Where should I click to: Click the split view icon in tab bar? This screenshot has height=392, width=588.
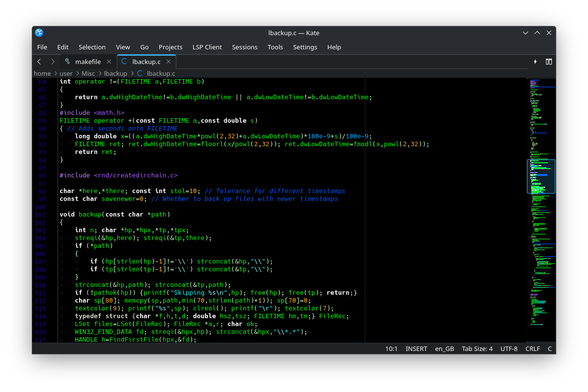[x=549, y=62]
